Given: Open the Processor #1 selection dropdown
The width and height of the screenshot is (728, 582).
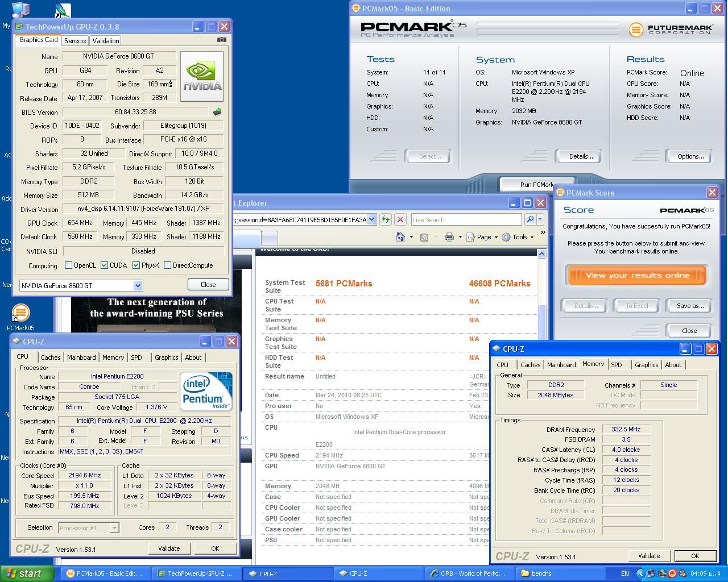Looking at the screenshot, I should pyautogui.click(x=114, y=527).
